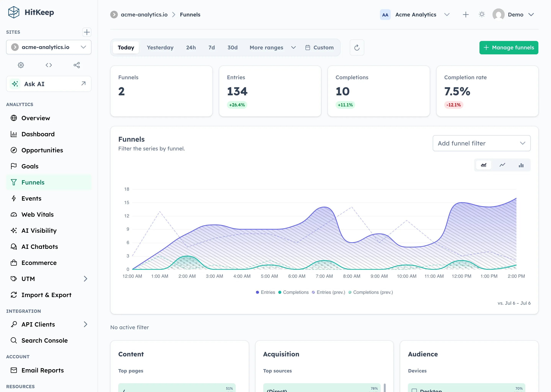Toggle the Completions (prev.) legend series
The width and height of the screenshot is (551, 392).
pyautogui.click(x=371, y=292)
